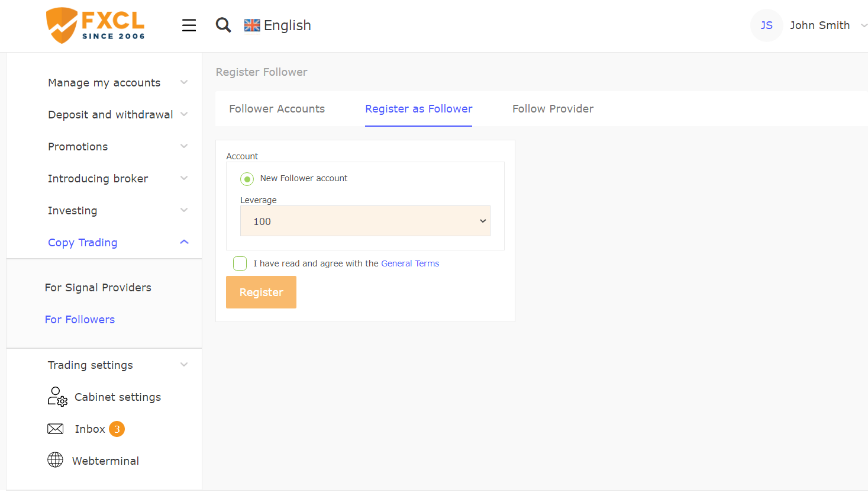The height and width of the screenshot is (492, 868).
Task: Open the General Terms link
Action: coord(410,263)
